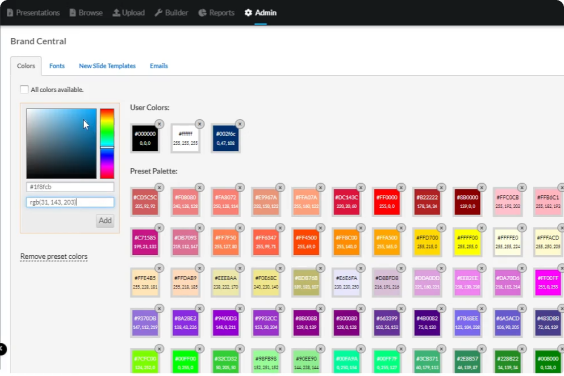
Task: Delete the #FF0000 preset color
Action: coord(401,187)
